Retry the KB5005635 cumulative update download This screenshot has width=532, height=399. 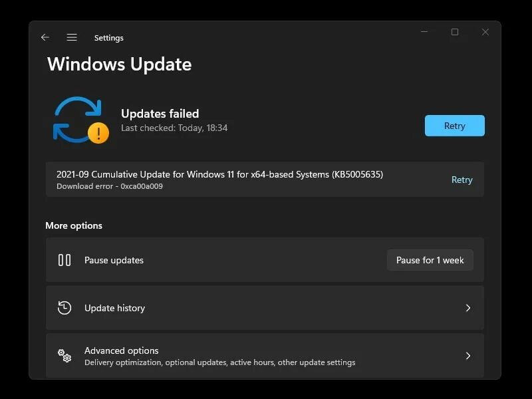pos(462,180)
